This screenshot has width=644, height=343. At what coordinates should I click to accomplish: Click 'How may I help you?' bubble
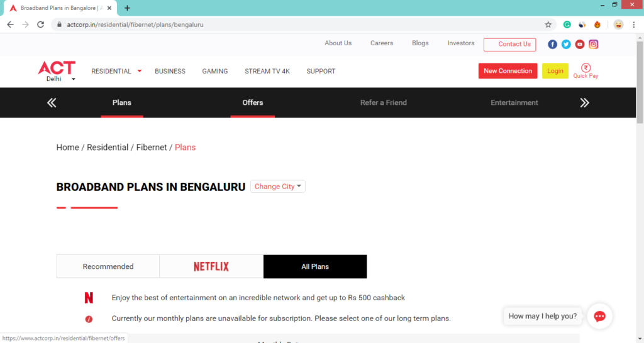(543, 317)
